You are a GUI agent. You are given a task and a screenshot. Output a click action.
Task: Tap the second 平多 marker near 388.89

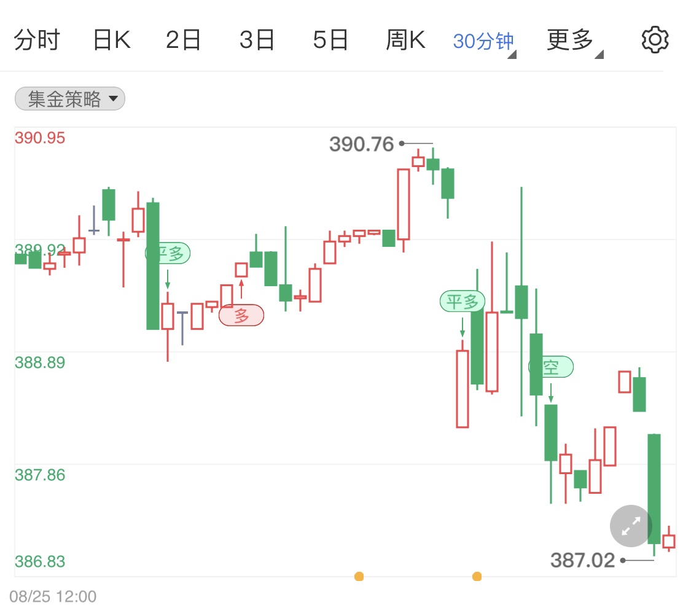(463, 302)
